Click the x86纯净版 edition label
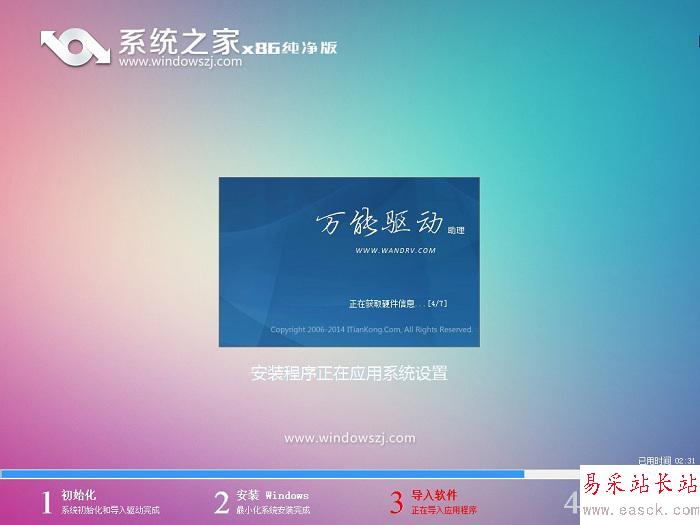This screenshot has height=525, width=700. pyautogui.click(x=290, y=47)
